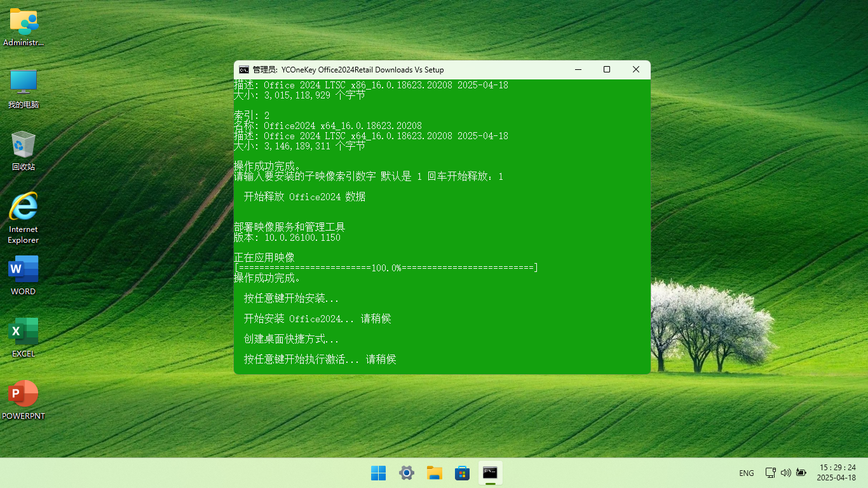
Task: Click text 版本: 10.0.26100.1150
Action: [x=287, y=238]
